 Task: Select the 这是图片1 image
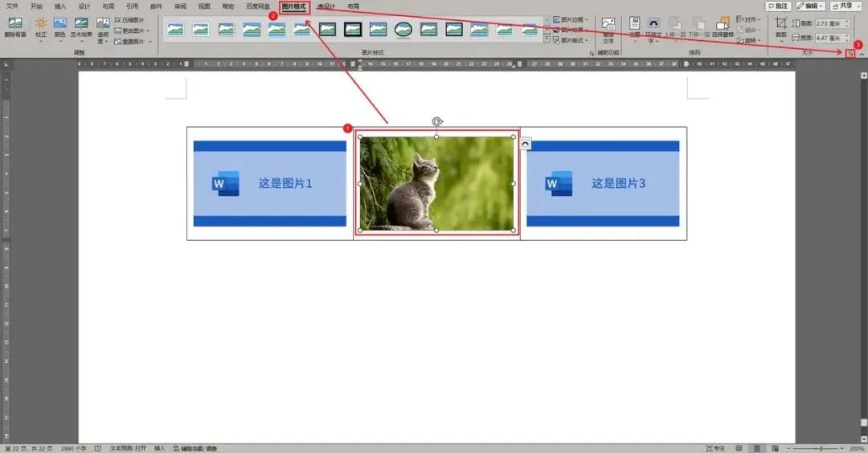pyautogui.click(x=269, y=184)
